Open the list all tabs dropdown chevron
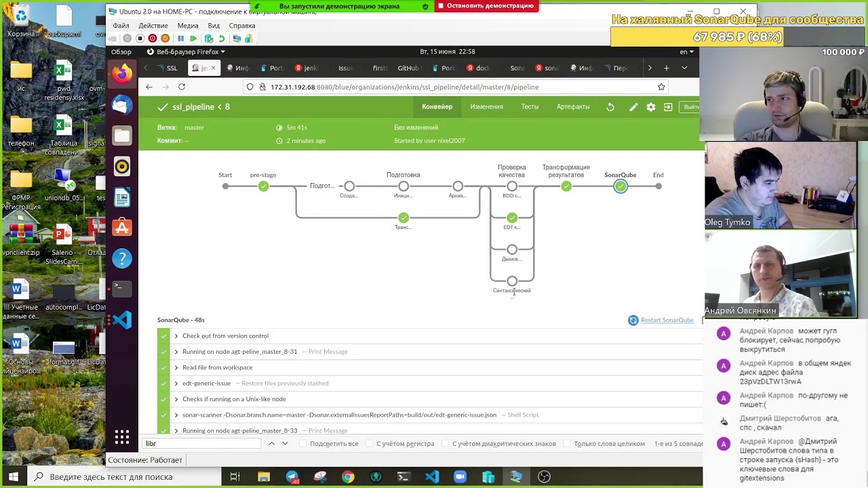Image resolution: width=868 pixels, height=488 pixels. pyautogui.click(x=684, y=68)
